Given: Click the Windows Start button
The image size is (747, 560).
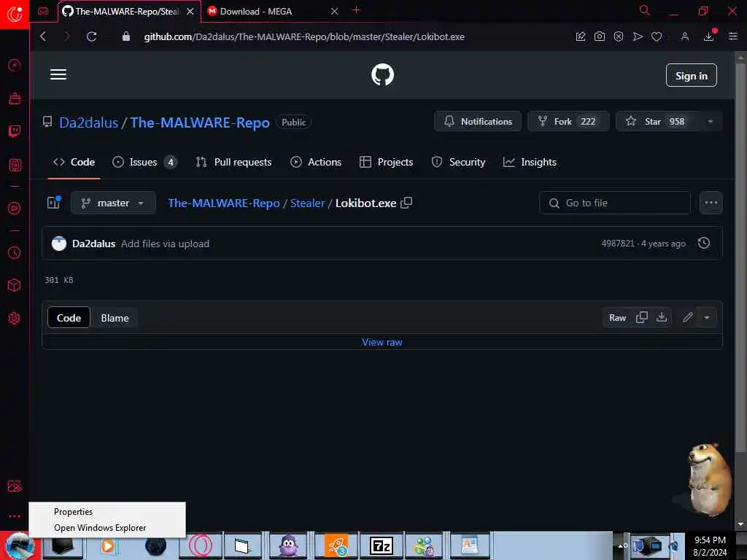Looking at the screenshot, I should coord(18,545).
